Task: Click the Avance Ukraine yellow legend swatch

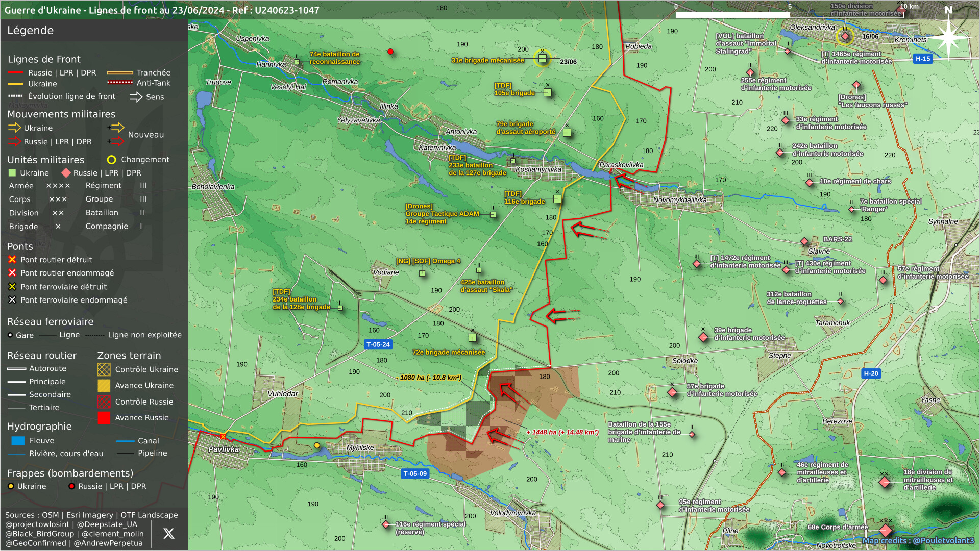Action: (104, 386)
